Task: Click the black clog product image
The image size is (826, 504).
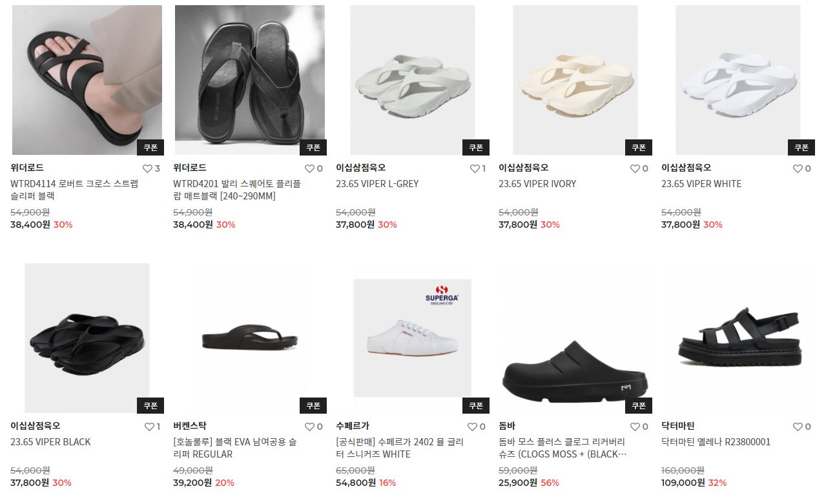Action: (575, 338)
